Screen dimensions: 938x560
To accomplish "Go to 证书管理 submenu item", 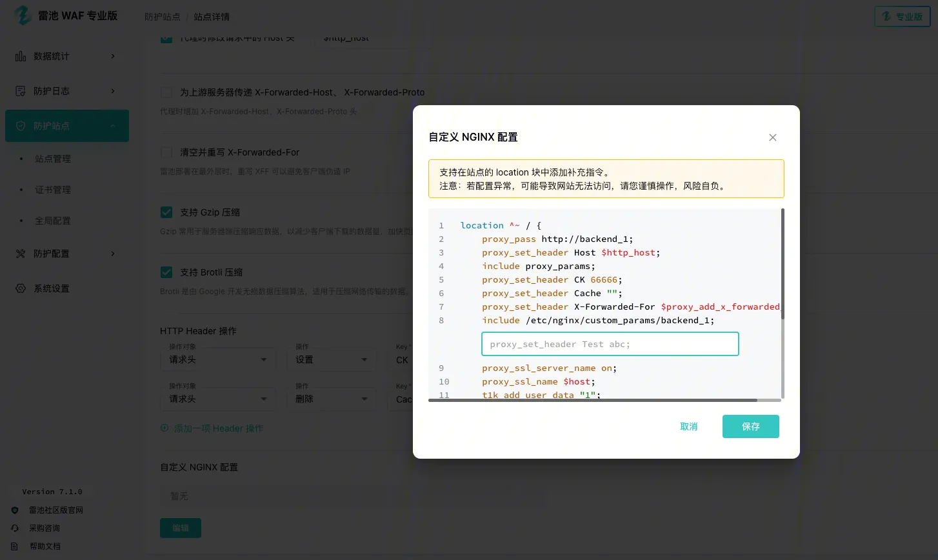I will (53, 190).
